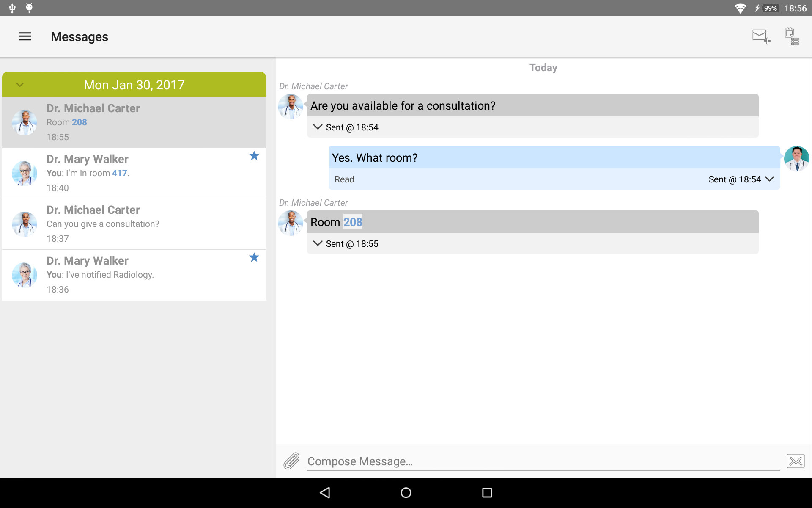
Task: Tap Dr. Mary Walker avatar in 18:40 row
Action: (x=25, y=174)
